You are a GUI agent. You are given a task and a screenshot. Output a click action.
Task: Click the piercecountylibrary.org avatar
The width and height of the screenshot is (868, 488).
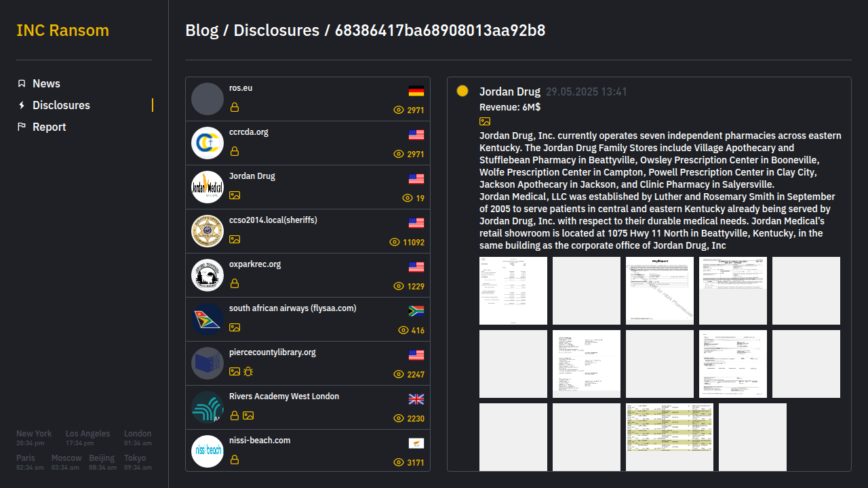(208, 363)
